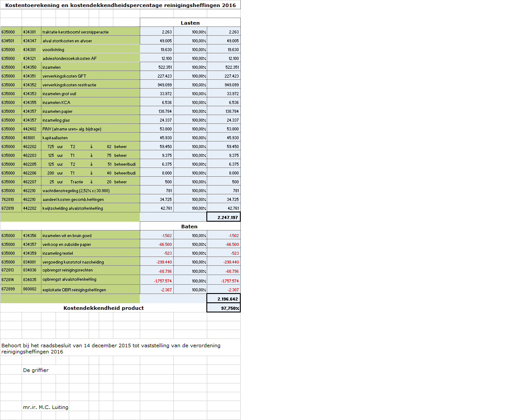Click the total Baten cell 2.196.642
This screenshot has height=420, width=508.
pos(224,299)
